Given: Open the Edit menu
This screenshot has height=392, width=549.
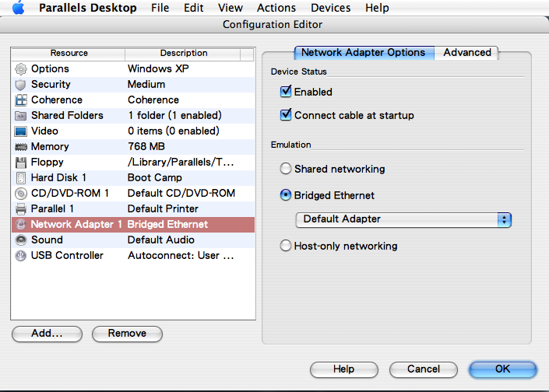Looking at the screenshot, I should pyautogui.click(x=194, y=8).
